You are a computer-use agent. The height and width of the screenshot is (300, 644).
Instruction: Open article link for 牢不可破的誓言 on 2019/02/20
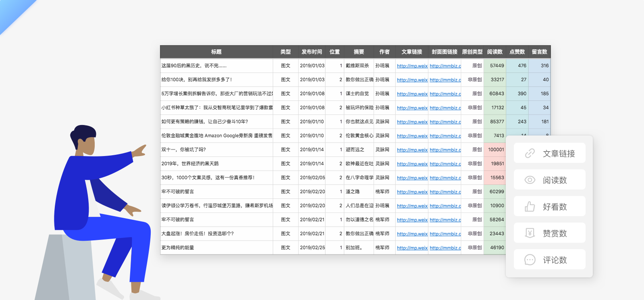click(x=412, y=192)
